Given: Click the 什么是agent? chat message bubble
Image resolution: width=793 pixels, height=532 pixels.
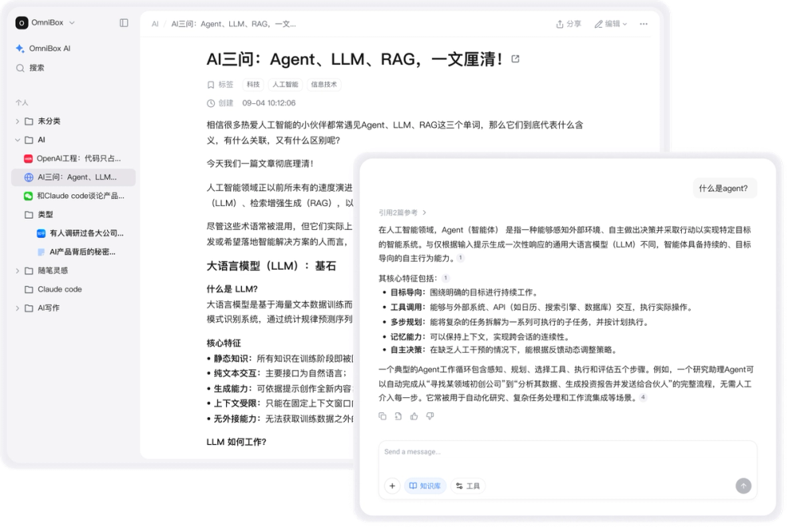Looking at the screenshot, I should pos(724,189).
